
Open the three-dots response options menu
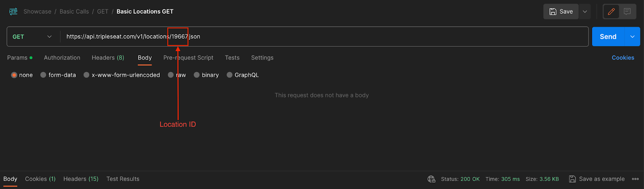tap(635, 179)
